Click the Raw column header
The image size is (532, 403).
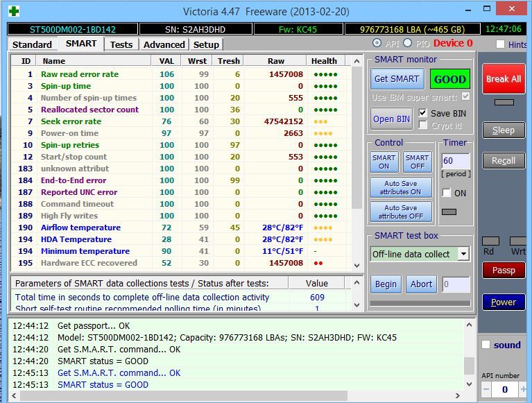[276, 61]
